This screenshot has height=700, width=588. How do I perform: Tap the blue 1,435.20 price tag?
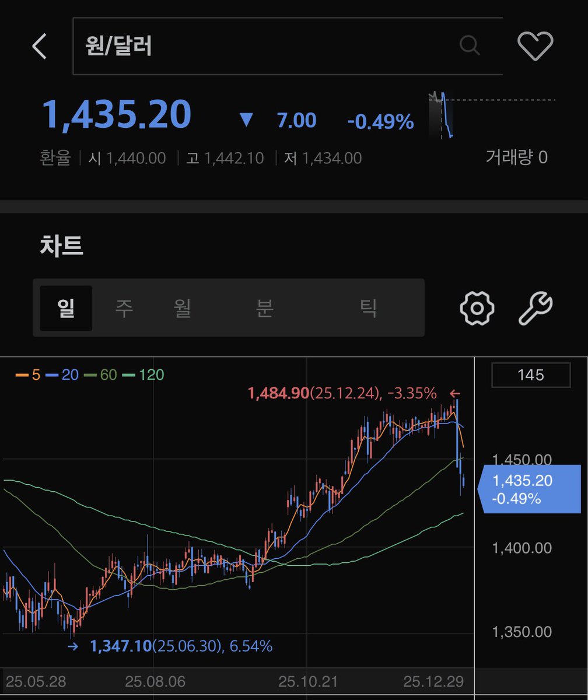click(529, 489)
